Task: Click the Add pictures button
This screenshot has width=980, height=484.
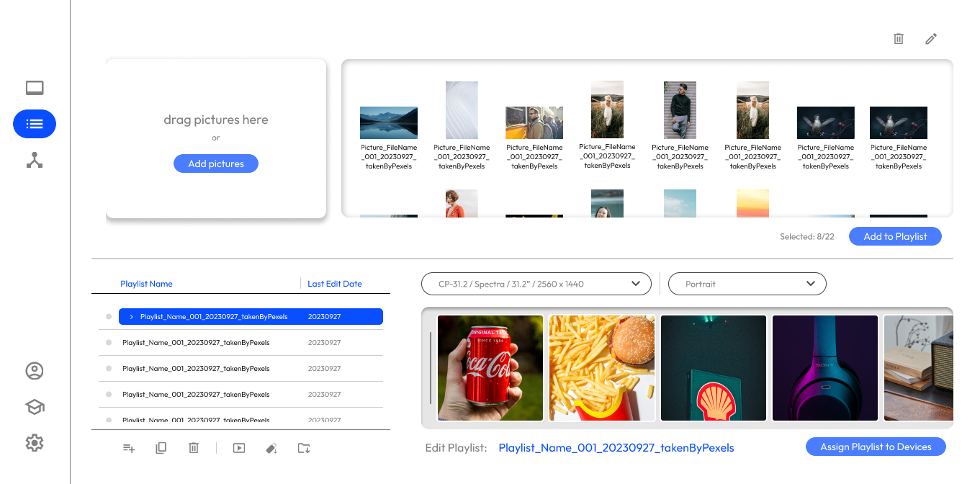Action: 215,163
